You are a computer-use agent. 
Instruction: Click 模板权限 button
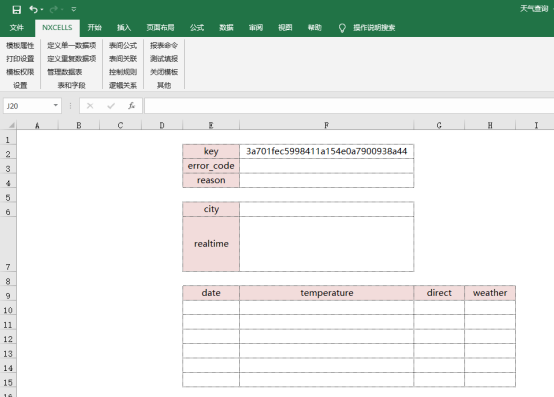[x=20, y=72]
